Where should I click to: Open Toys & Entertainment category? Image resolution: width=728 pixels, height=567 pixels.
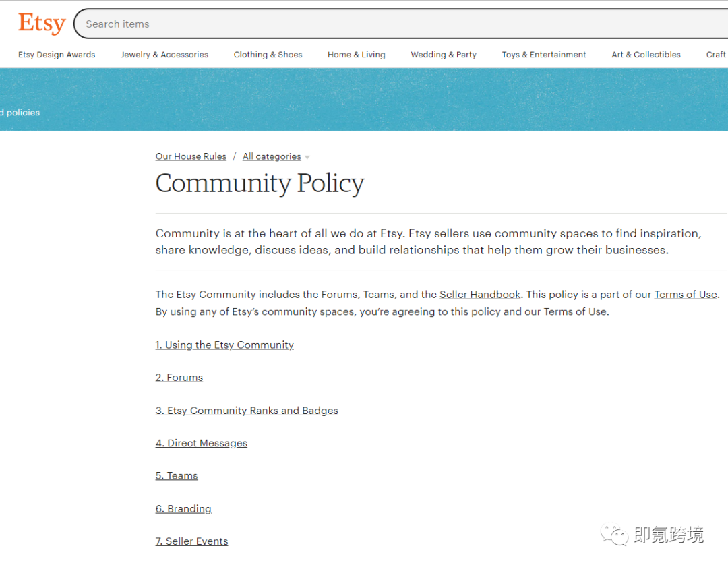(x=544, y=55)
